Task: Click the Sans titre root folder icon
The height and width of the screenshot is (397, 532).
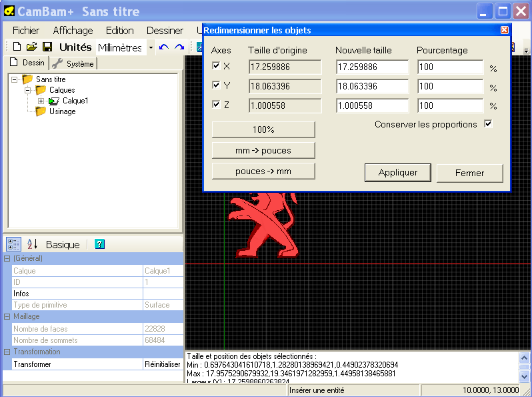Action: tap(27, 79)
